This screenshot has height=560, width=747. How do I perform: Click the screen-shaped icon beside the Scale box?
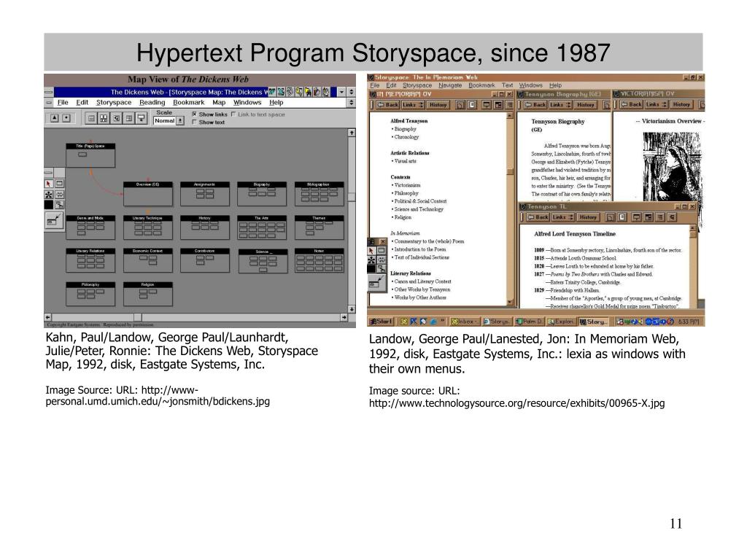pyautogui.click(x=141, y=118)
